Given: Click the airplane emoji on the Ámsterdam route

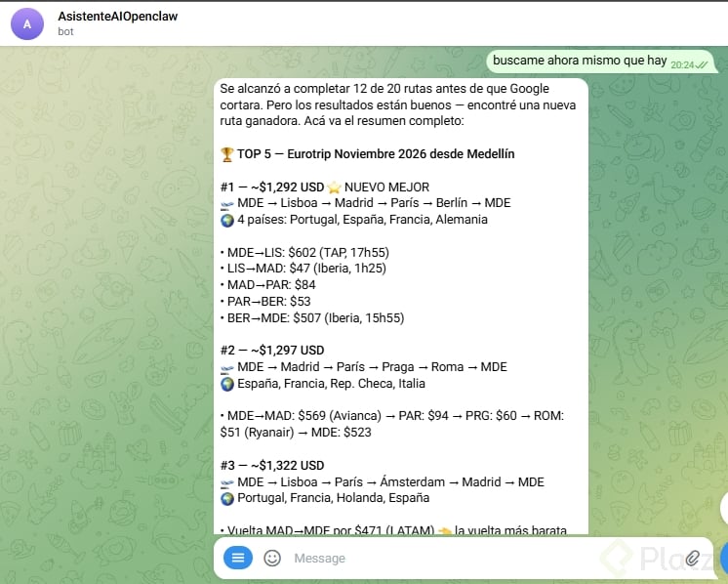Looking at the screenshot, I should [x=227, y=482].
